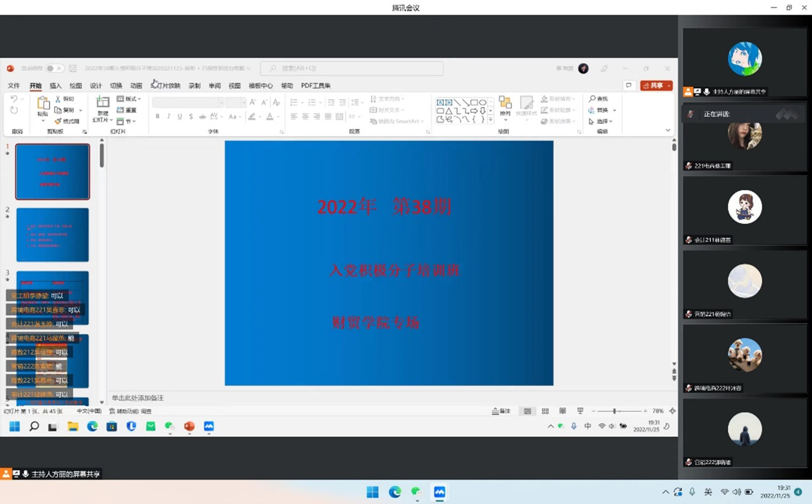812x504 pixels.
Task: Start slideshow from status bar icon
Action: pos(580,411)
